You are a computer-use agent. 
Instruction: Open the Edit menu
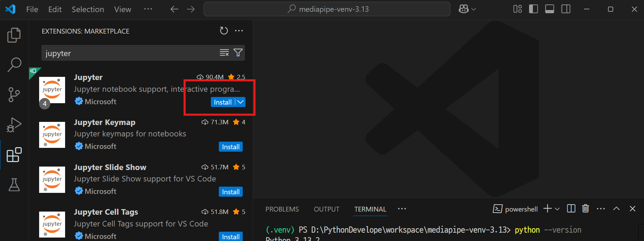(55, 9)
